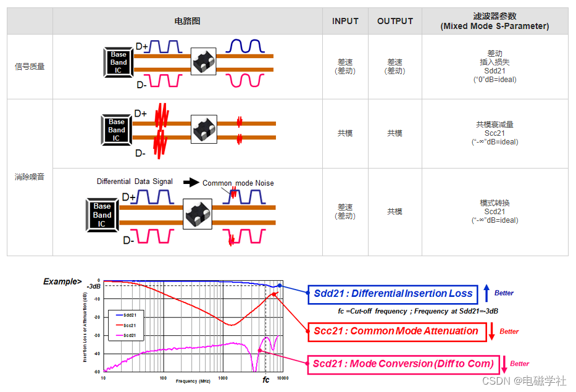The image size is (576, 392).
Task: Click the Base Band IC chip in mode conversion row
Action: [102, 215]
